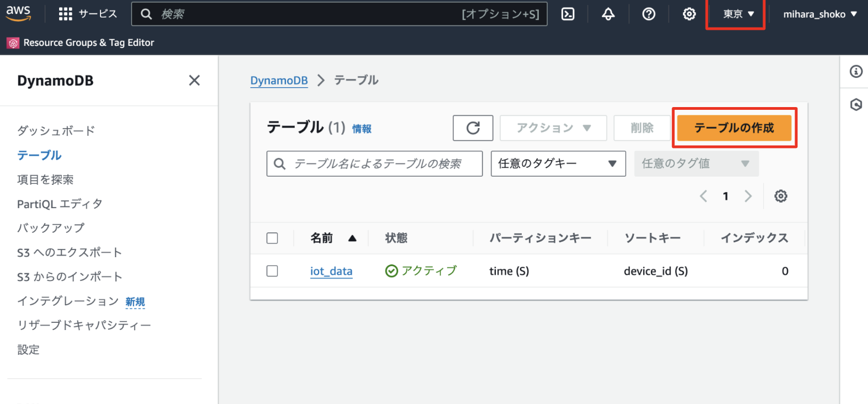Click page number 1 in pagination
This screenshot has height=404, width=868.
coord(726,196)
